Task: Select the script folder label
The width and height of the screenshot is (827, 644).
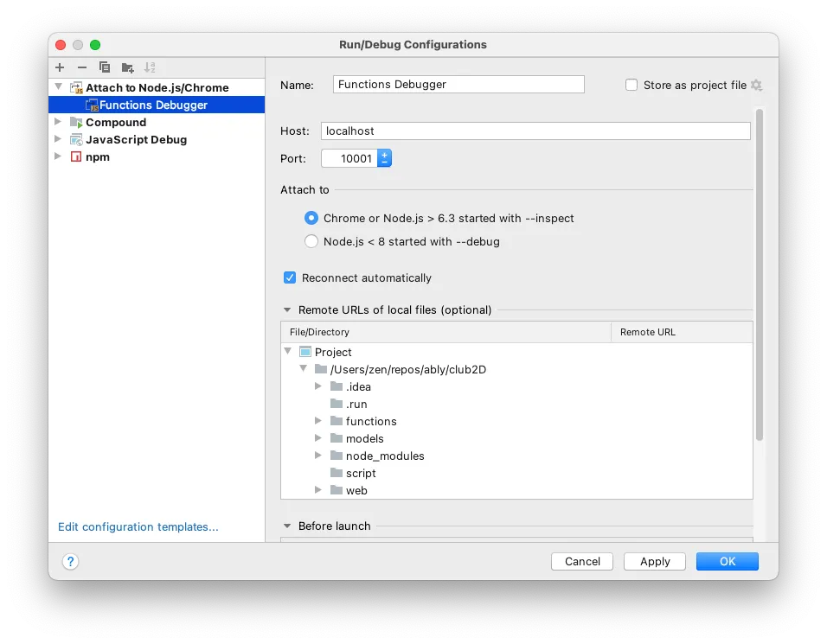Action: pyautogui.click(x=361, y=473)
